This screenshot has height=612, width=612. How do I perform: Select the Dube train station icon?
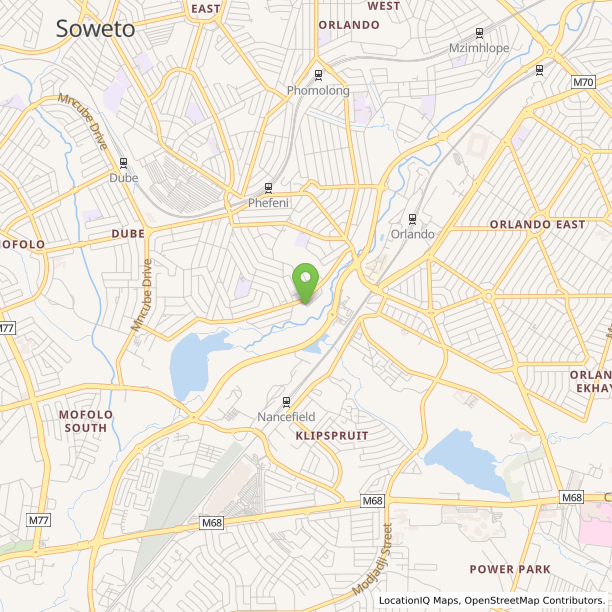pos(123,163)
